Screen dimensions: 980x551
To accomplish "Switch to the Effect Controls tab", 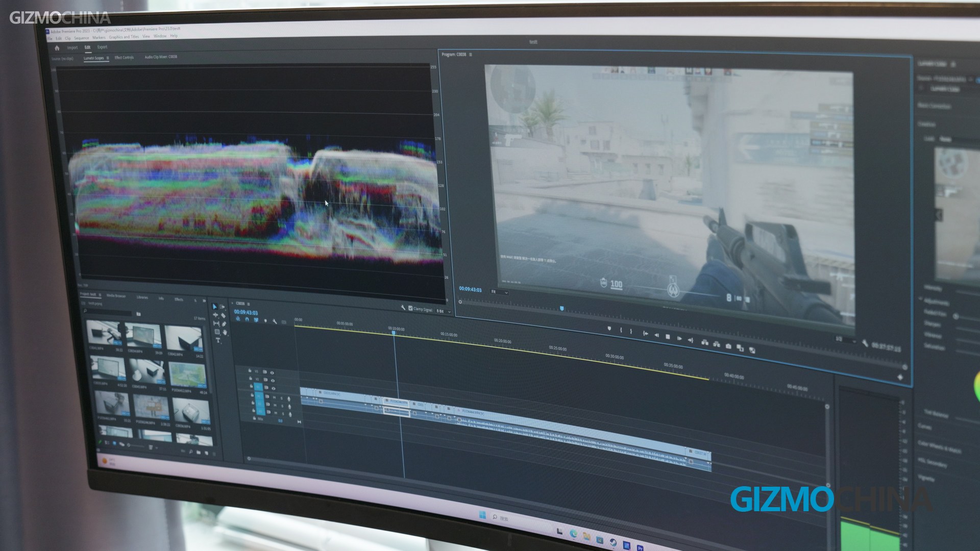I will (124, 57).
